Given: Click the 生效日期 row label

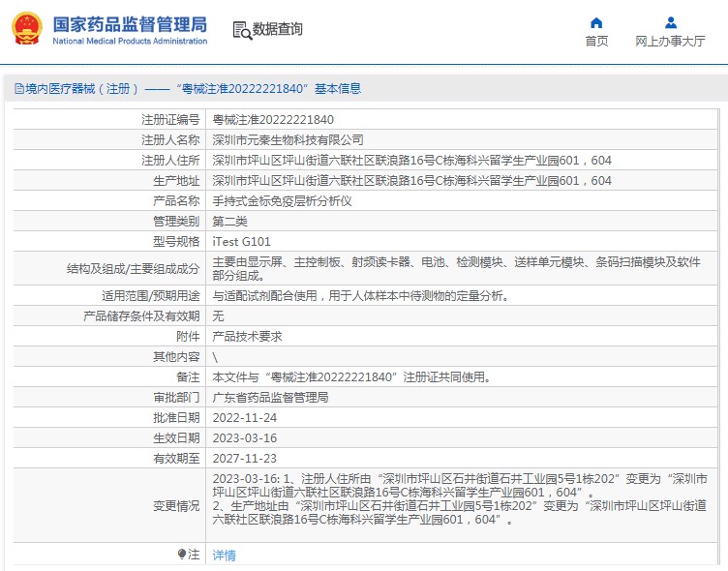Looking at the screenshot, I should [x=176, y=438].
